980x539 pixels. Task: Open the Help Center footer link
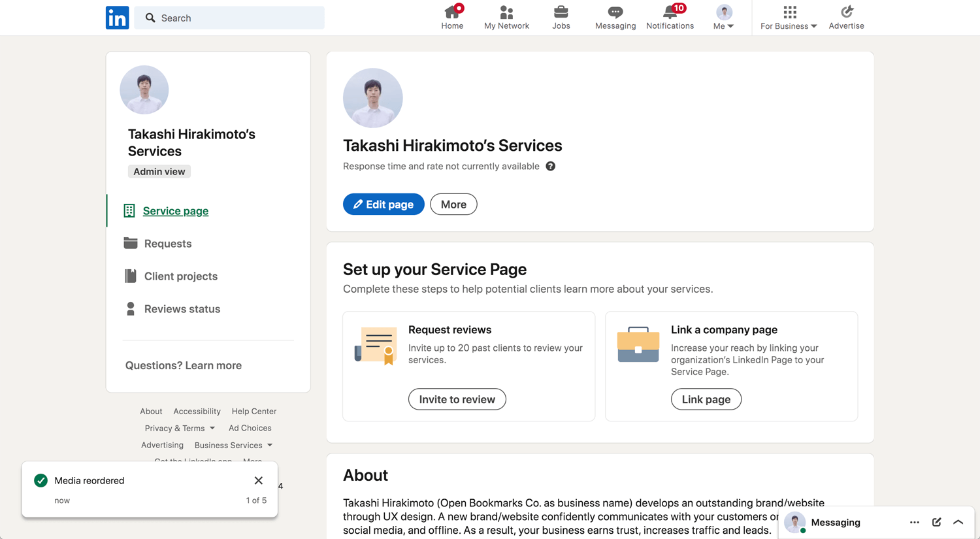click(x=254, y=411)
